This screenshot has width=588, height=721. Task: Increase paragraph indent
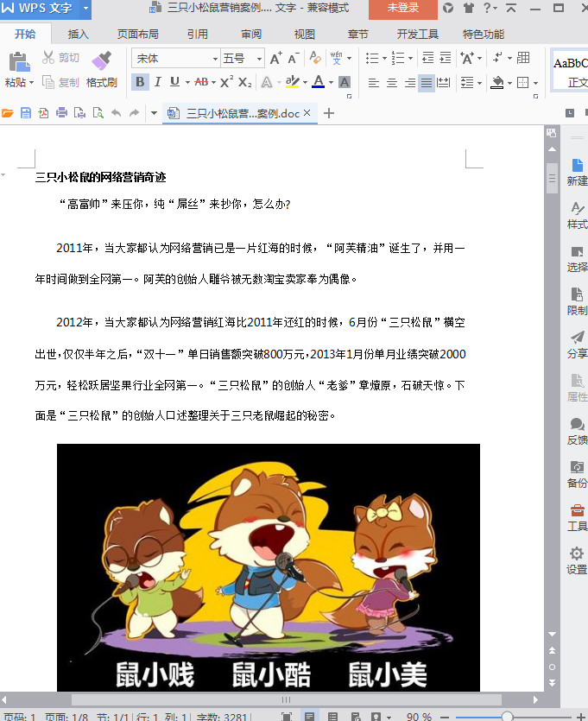tap(446, 58)
